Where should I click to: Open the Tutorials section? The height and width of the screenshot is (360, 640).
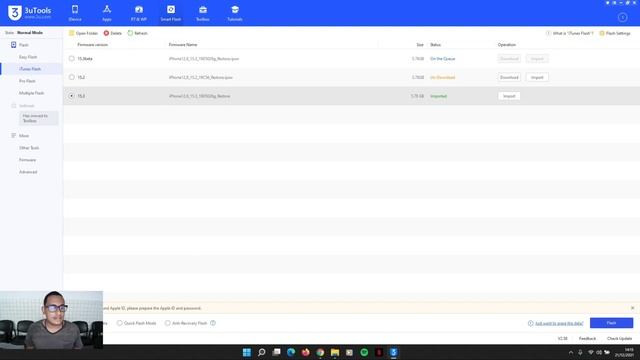click(x=235, y=13)
